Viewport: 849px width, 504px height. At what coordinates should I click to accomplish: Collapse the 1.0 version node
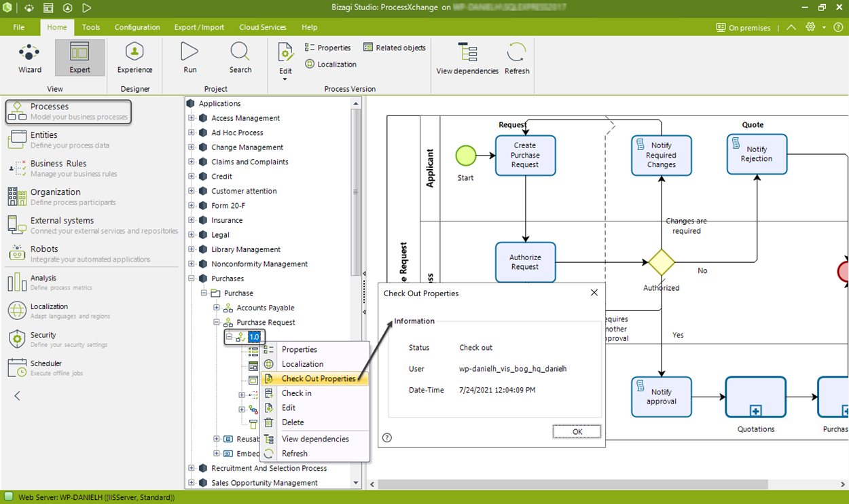pos(229,337)
